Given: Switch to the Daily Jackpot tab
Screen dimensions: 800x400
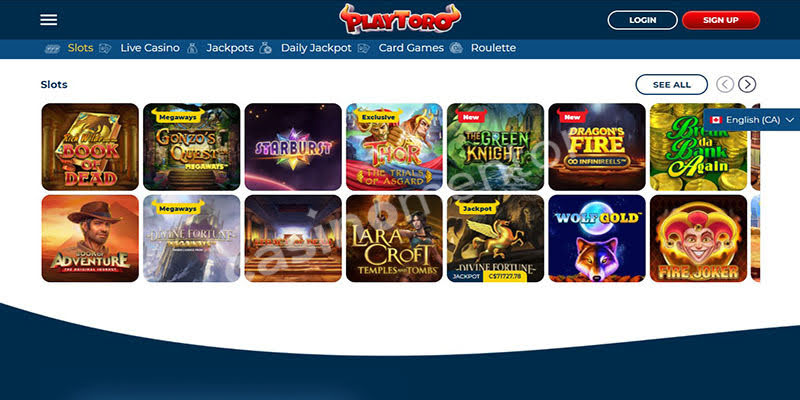Looking at the screenshot, I should (316, 48).
